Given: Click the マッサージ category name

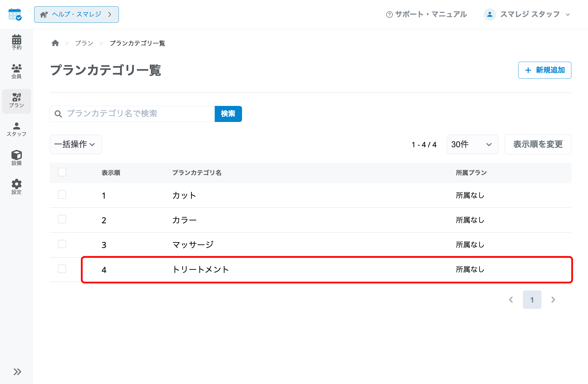Looking at the screenshot, I should (x=193, y=245).
